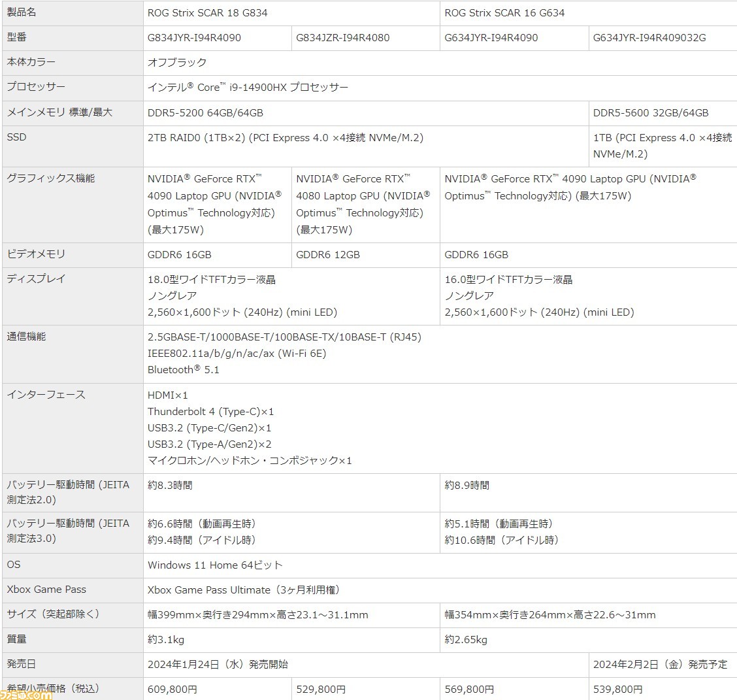The width and height of the screenshot is (737, 700).
Task: Select the 569,800円 price
Action: pos(470,690)
